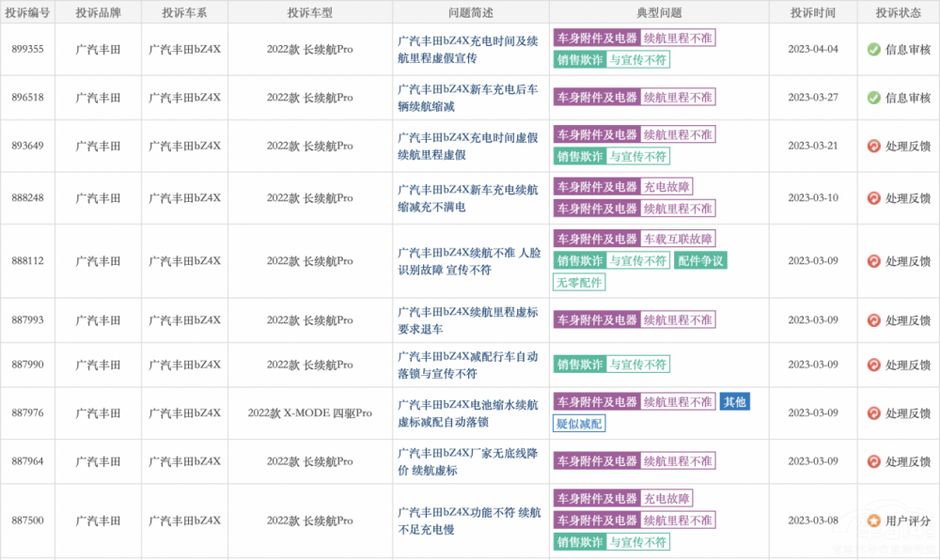
Task: Click the orange star 用户评分 icon
Action: click(873, 521)
